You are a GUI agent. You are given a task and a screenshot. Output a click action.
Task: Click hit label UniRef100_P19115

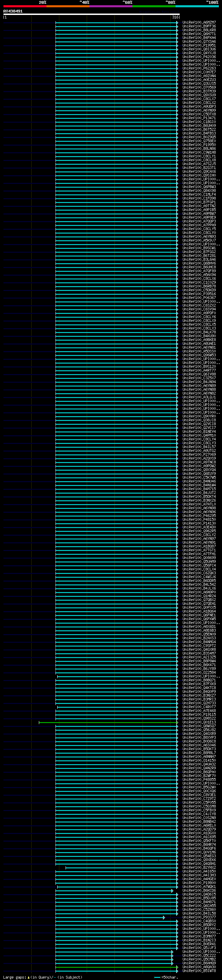[x=199, y=714]
